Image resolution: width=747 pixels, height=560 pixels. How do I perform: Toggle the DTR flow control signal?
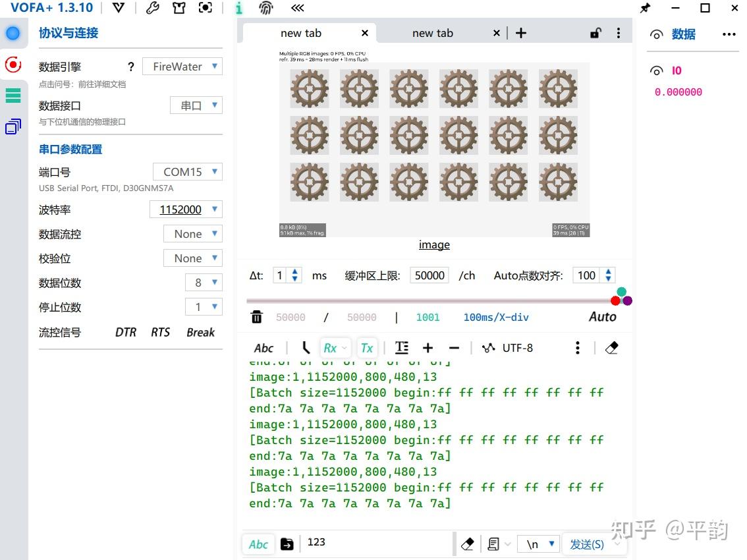coord(125,332)
